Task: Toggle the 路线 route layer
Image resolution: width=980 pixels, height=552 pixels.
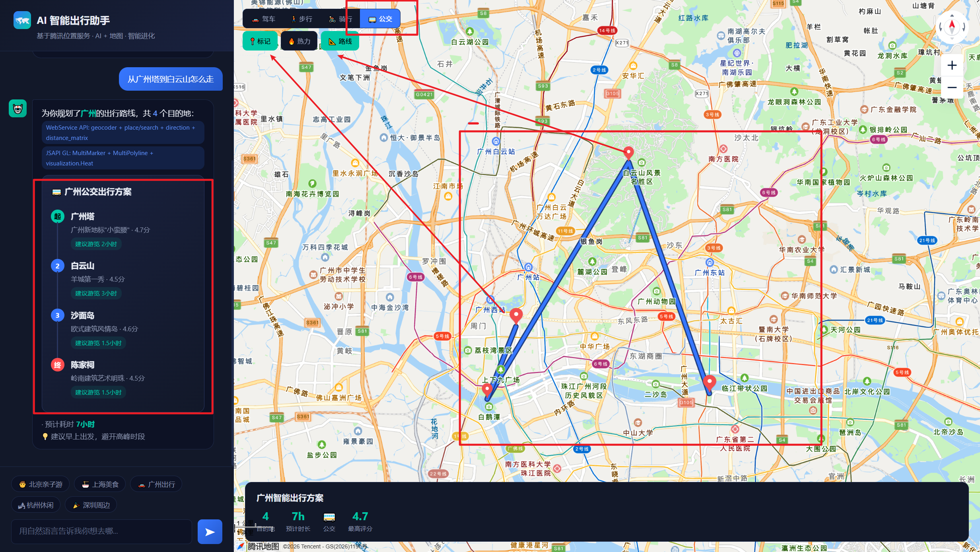Action: point(340,41)
